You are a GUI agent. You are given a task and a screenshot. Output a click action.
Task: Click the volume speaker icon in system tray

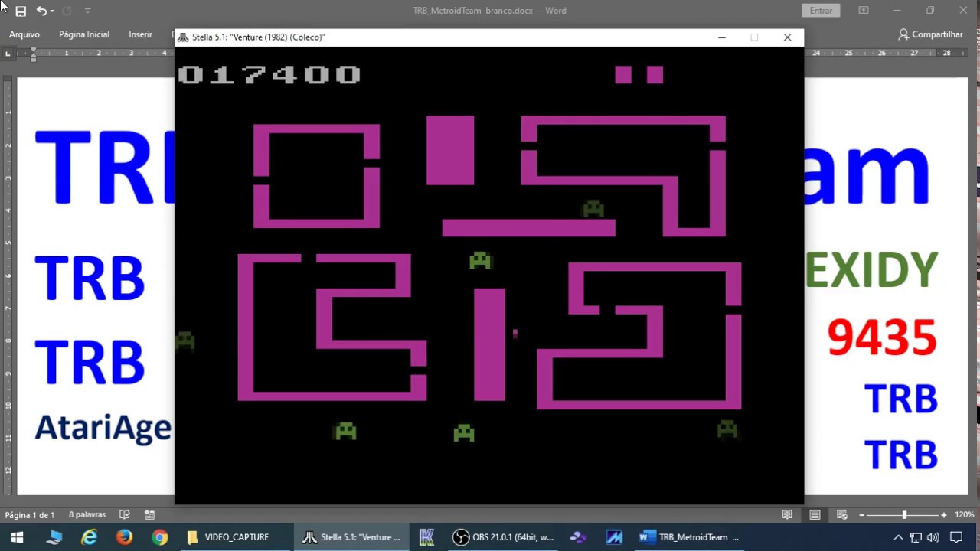click(933, 537)
